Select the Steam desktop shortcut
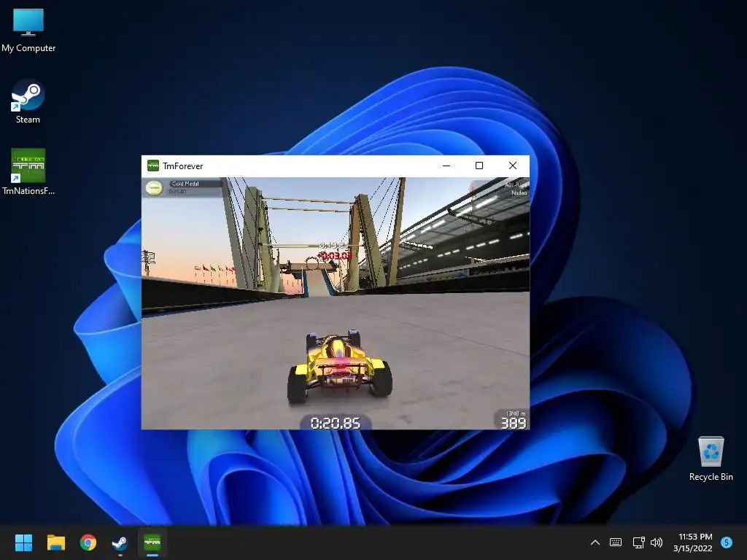The height and width of the screenshot is (560, 747). [x=28, y=101]
